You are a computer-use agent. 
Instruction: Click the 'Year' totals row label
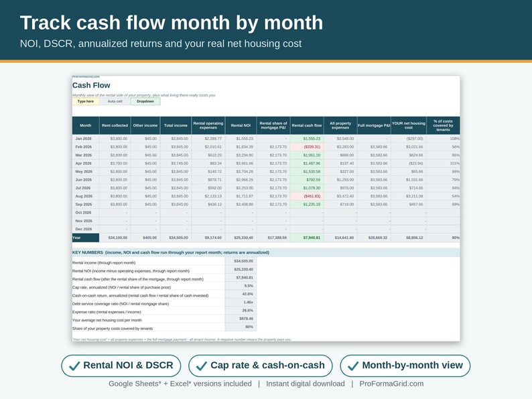pyautogui.click(x=86, y=238)
